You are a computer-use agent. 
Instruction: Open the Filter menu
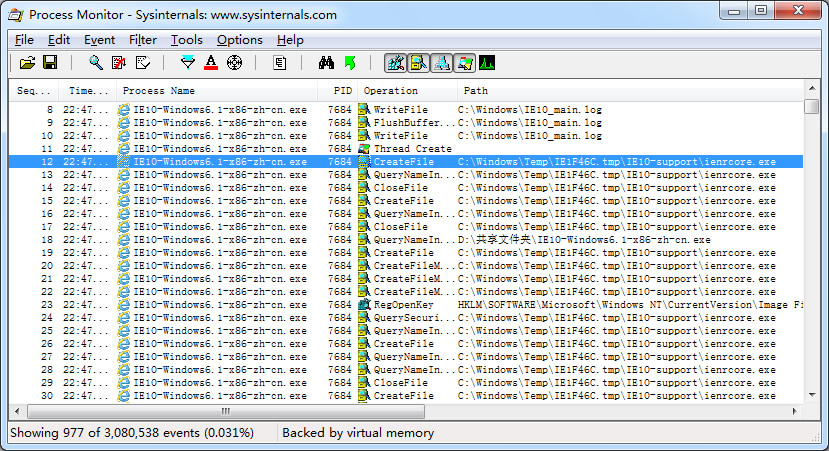(x=143, y=40)
